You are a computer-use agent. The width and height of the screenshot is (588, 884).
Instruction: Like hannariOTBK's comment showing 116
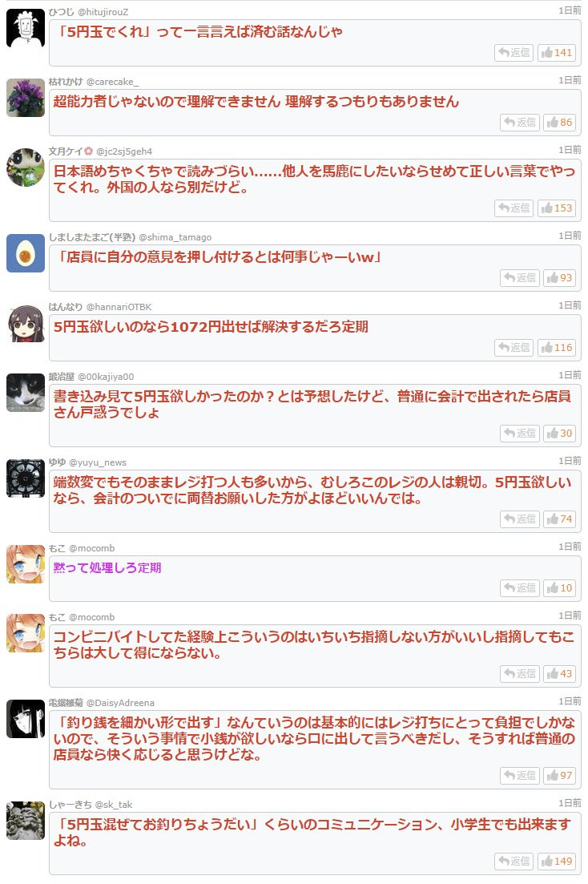[x=557, y=347]
